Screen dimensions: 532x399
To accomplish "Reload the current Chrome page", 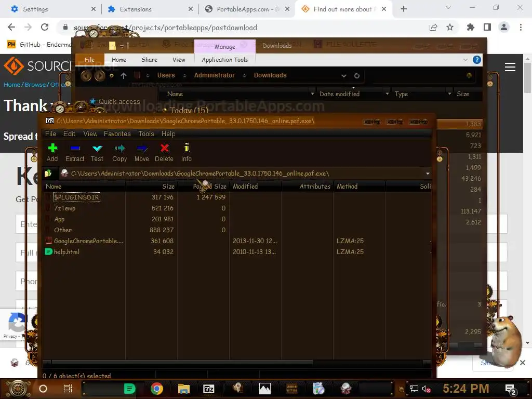I will coord(45,28).
